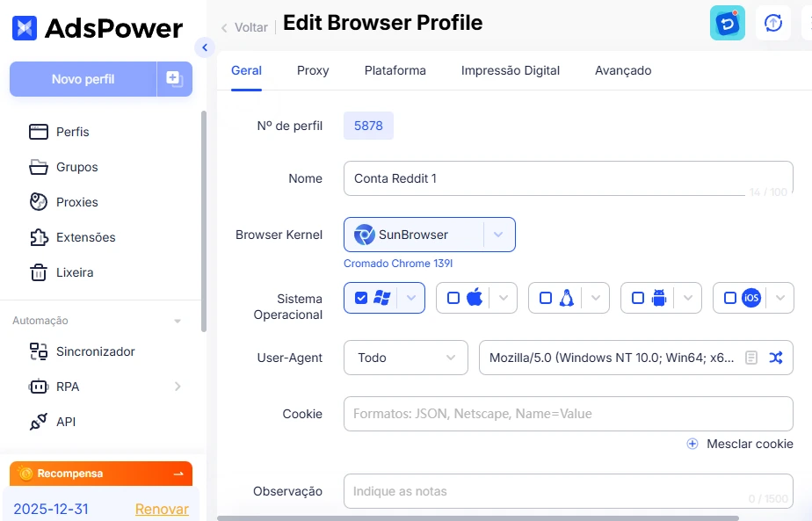Enable the macOS Apple checkbox
Image resolution: width=812 pixels, height=521 pixels.
click(453, 298)
